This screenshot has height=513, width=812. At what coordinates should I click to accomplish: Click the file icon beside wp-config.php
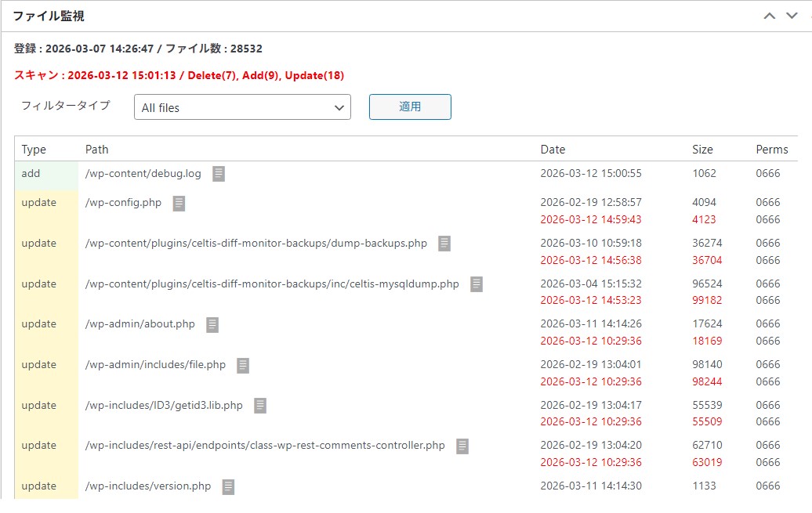[x=179, y=203]
